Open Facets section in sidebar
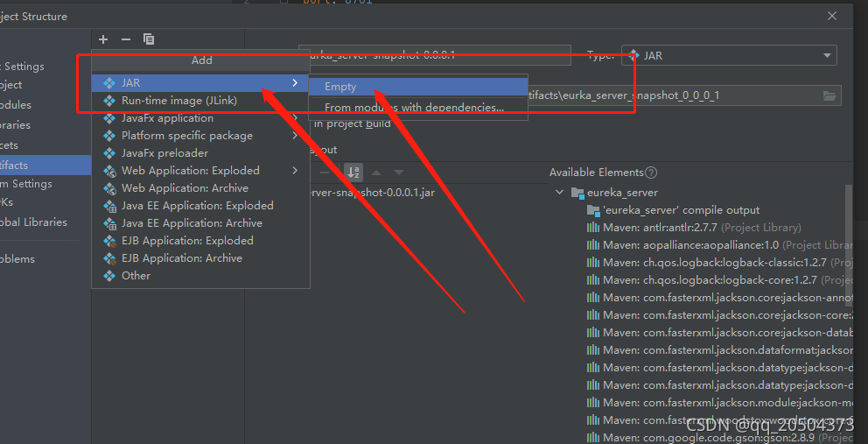 tap(10, 145)
